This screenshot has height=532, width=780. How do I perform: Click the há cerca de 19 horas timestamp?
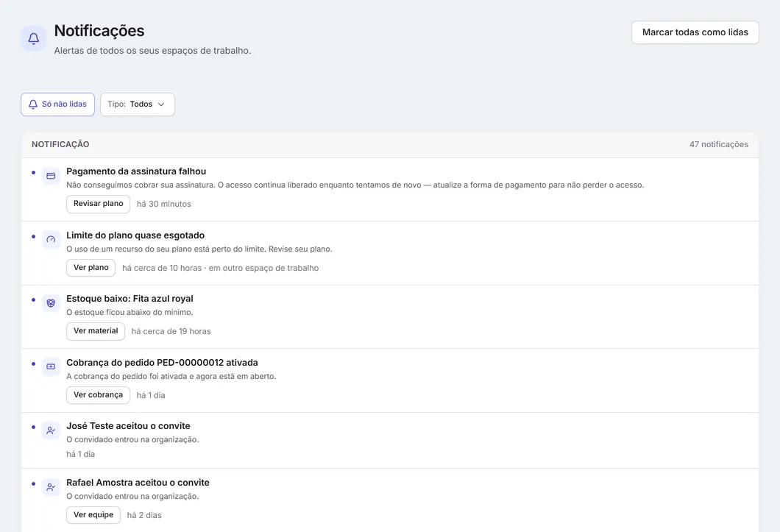171,331
